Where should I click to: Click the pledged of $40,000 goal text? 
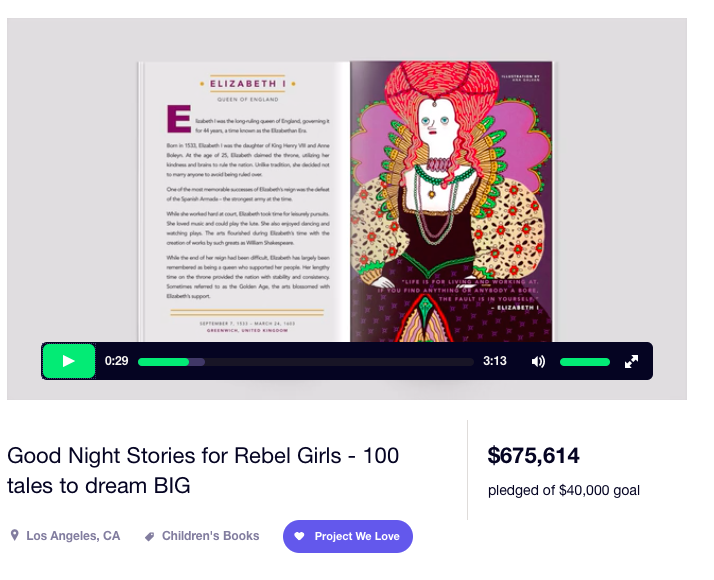(x=564, y=490)
